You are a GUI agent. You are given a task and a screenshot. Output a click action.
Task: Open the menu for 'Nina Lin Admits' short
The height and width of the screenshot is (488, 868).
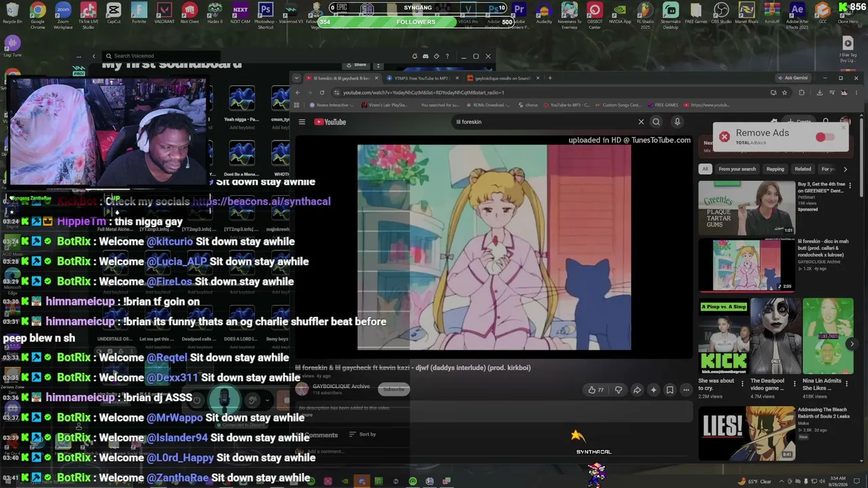pos(847,384)
